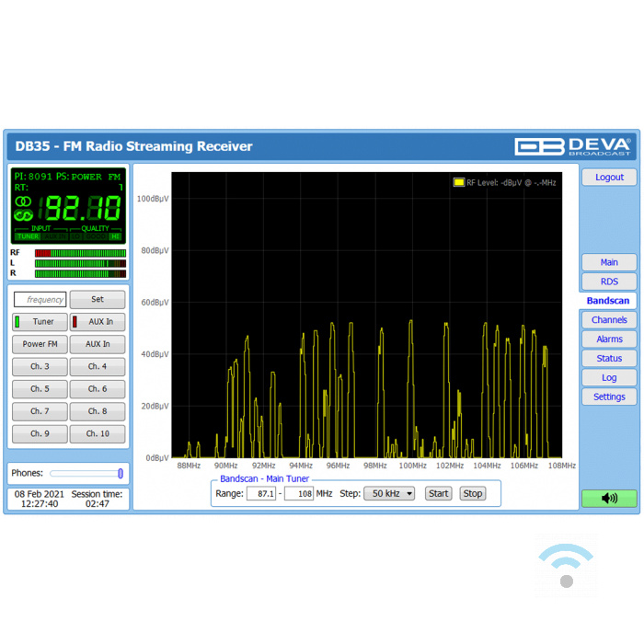Switch to the RDS tab
The height and width of the screenshot is (644, 644).
(x=608, y=282)
